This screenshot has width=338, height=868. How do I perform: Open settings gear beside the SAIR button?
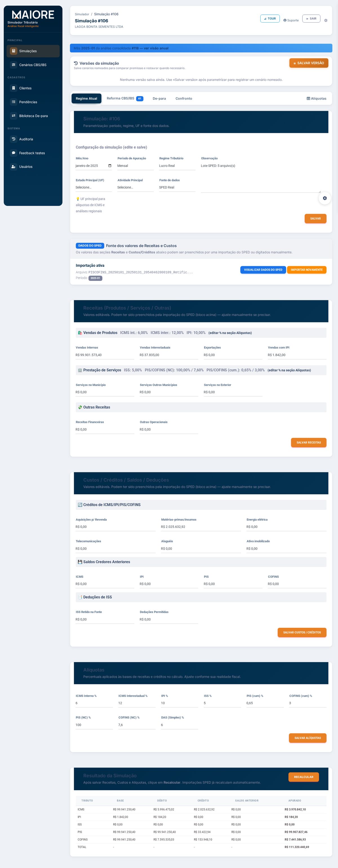(326, 21)
